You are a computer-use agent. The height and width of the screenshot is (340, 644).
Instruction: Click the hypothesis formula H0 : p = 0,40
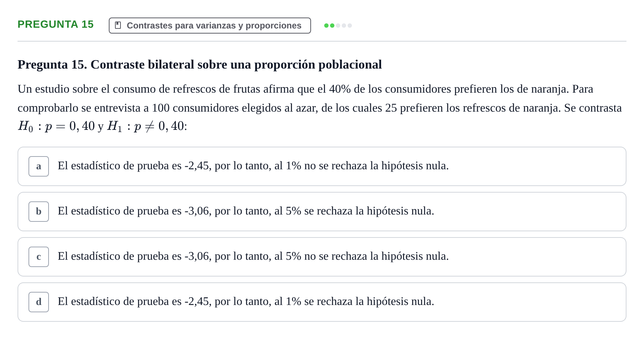[x=56, y=126]
